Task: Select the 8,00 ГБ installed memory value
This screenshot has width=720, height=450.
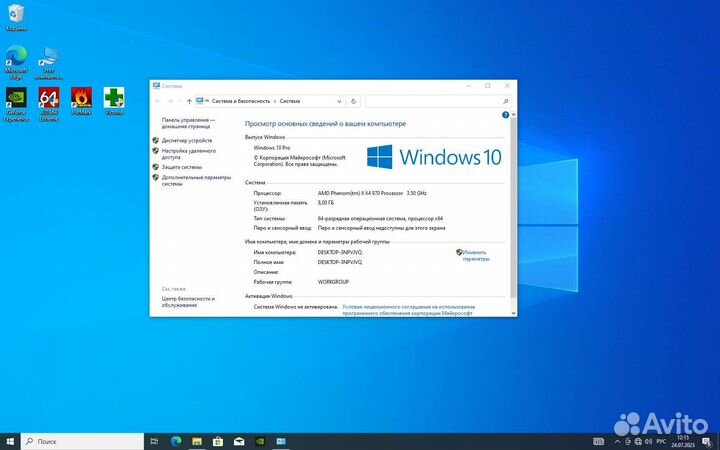Action: tap(326, 202)
